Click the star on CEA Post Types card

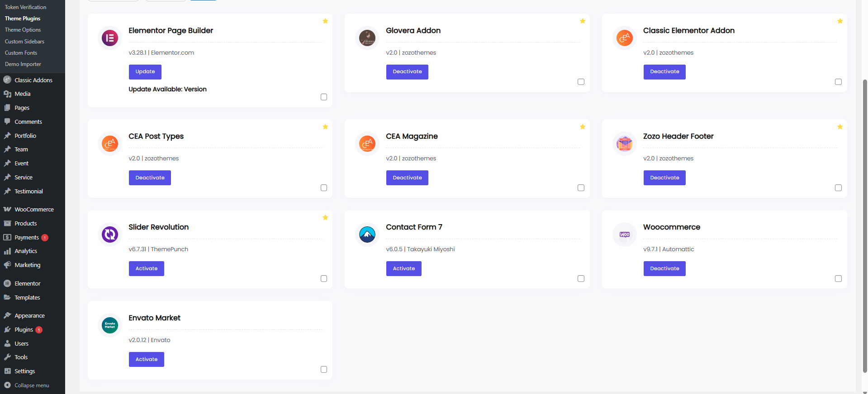click(x=325, y=127)
